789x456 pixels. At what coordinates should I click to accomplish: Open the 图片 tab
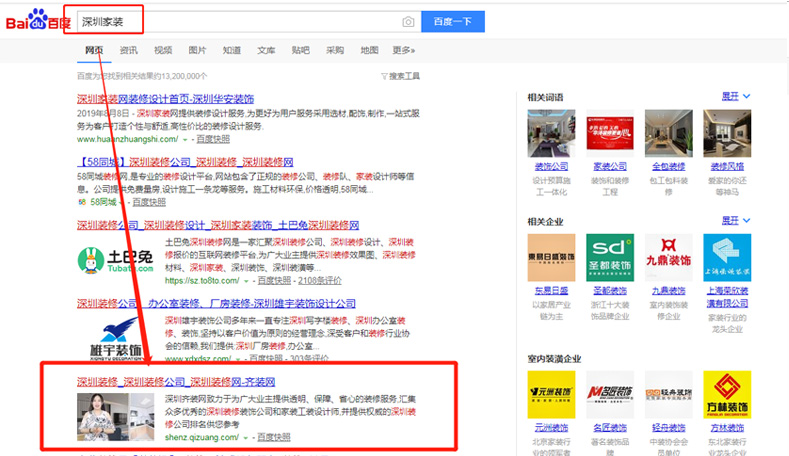tap(197, 50)
